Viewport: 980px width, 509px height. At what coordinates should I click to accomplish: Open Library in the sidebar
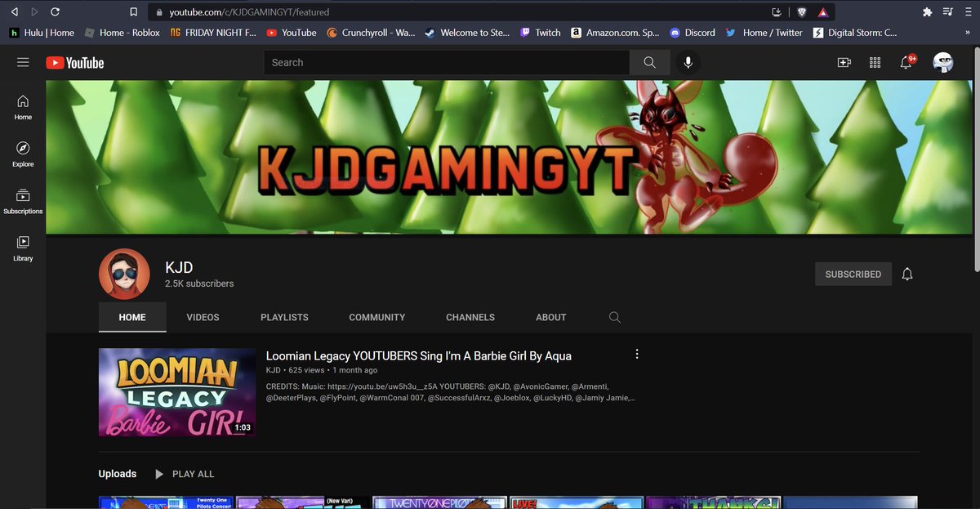[x=23, y=248]
